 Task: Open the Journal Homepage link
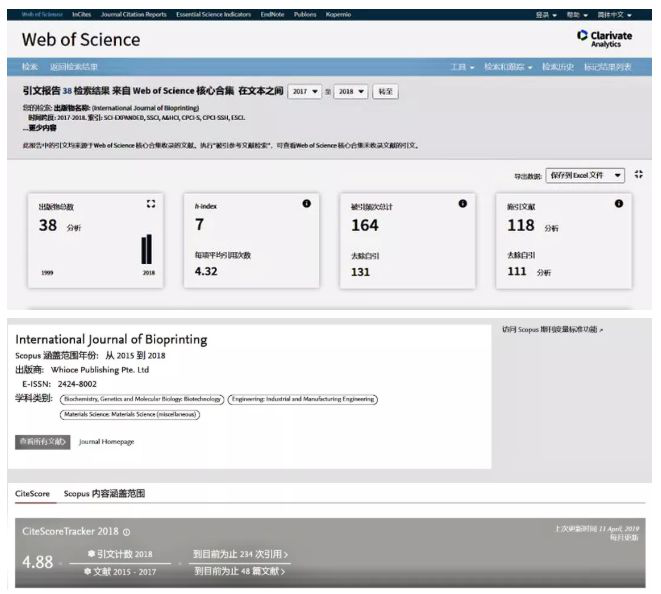pos(107,442)
